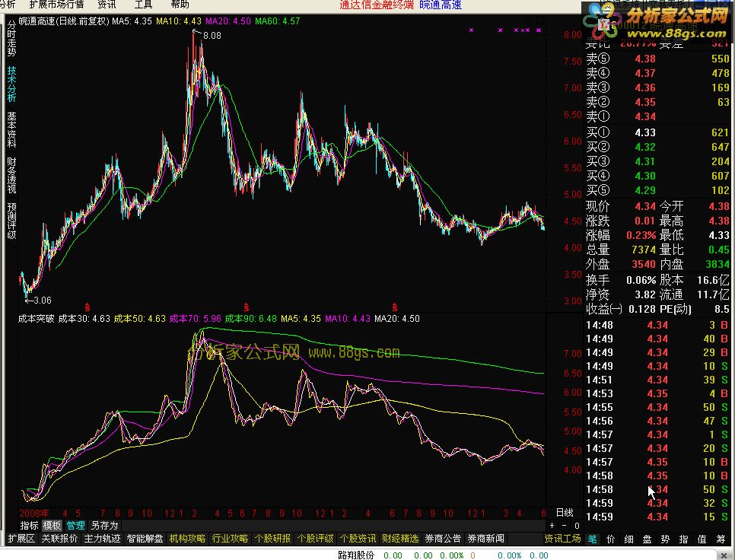The height and width of the screenshot is (560, 735).
Task: Switch to 技术分析 side tab
Action: click(x=11, y=84)
